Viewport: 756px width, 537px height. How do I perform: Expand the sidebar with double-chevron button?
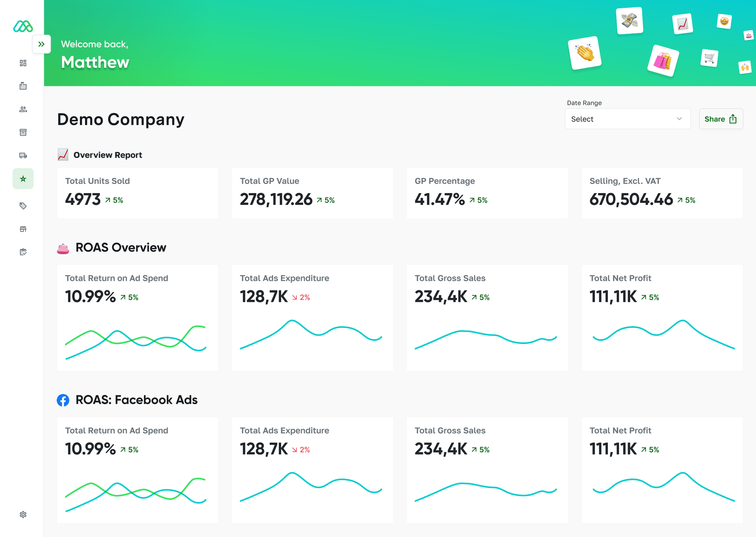point(41,44)
